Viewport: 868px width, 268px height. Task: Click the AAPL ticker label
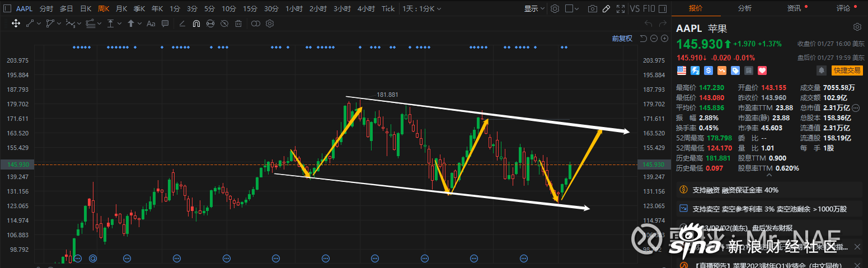pos(24,9)
